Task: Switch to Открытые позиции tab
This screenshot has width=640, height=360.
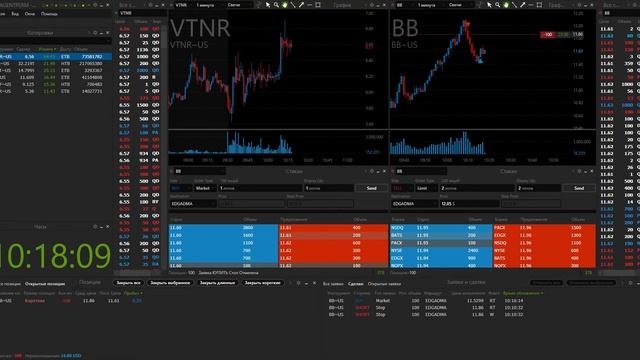Action: 45,284
